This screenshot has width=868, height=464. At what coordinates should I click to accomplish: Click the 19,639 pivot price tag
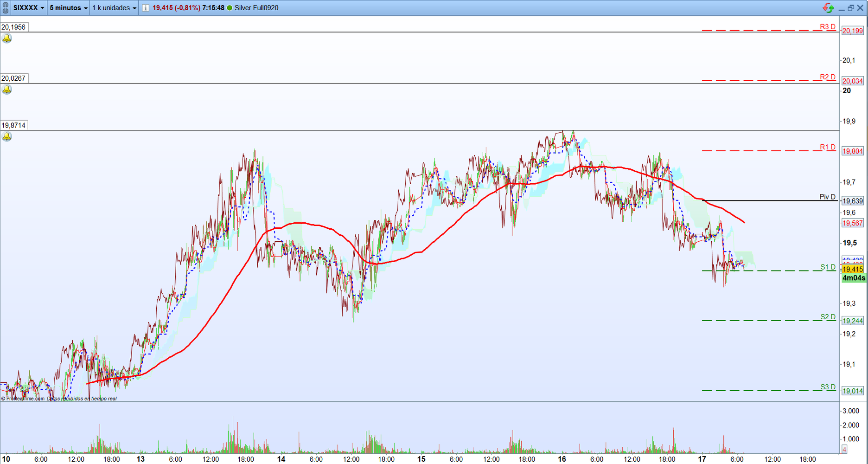coord(853,201)
